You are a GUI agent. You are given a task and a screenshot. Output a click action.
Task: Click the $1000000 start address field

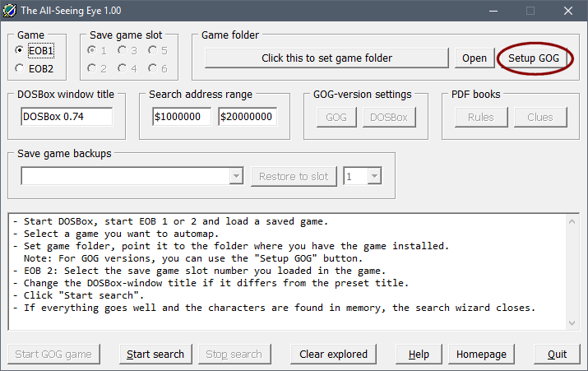point(182,117)
